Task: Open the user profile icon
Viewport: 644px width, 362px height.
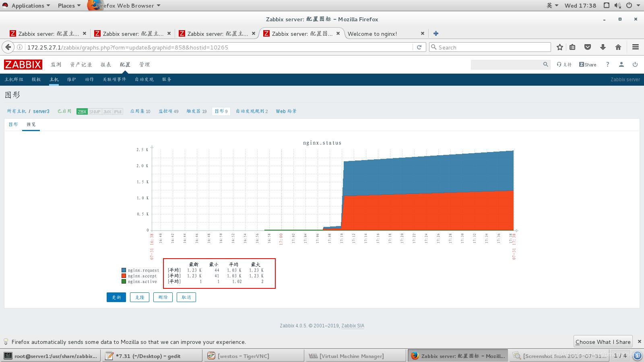Action: [x=621, y=64]
